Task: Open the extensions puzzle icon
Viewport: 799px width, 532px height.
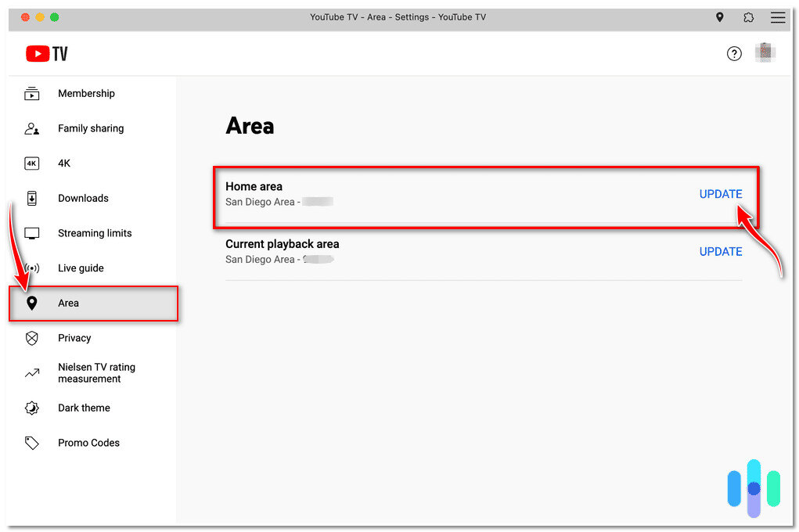Action: (749, 17)
